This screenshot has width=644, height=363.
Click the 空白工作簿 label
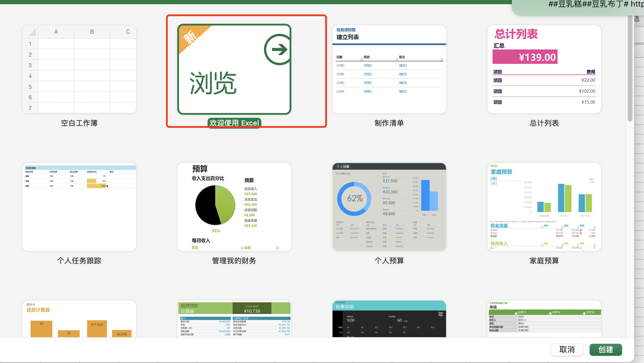[79, 123]
